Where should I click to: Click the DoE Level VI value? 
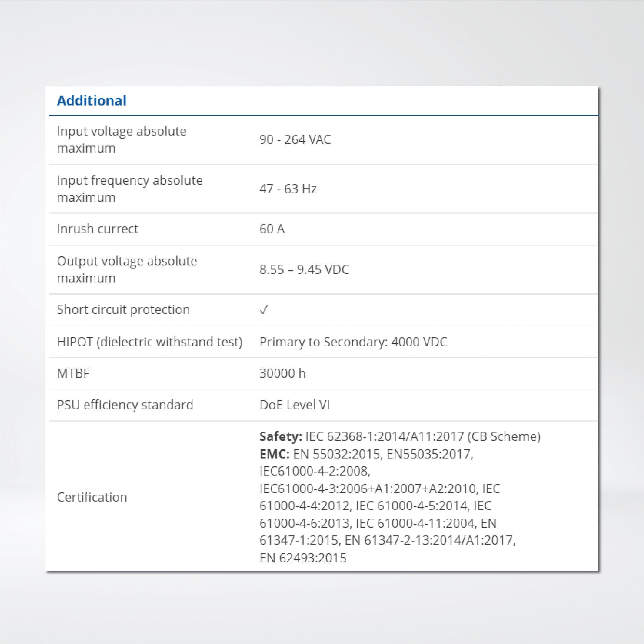coord(295,405)
